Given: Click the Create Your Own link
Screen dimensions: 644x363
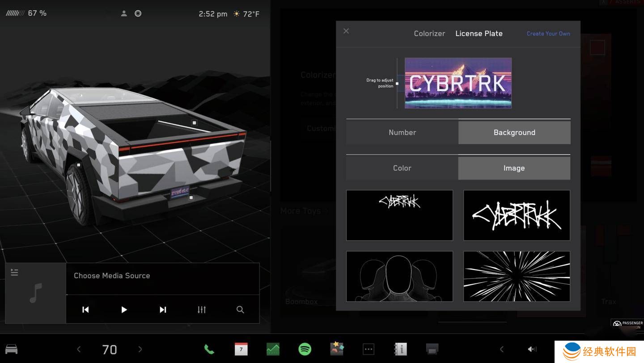Looking at the screenshot, I should tap(548, 34).
